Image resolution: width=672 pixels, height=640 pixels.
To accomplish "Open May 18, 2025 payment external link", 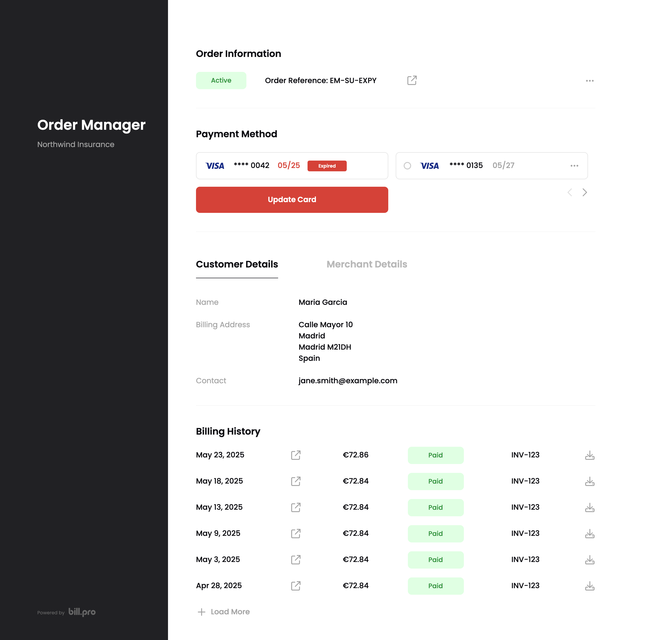I will tap(295, 481).
